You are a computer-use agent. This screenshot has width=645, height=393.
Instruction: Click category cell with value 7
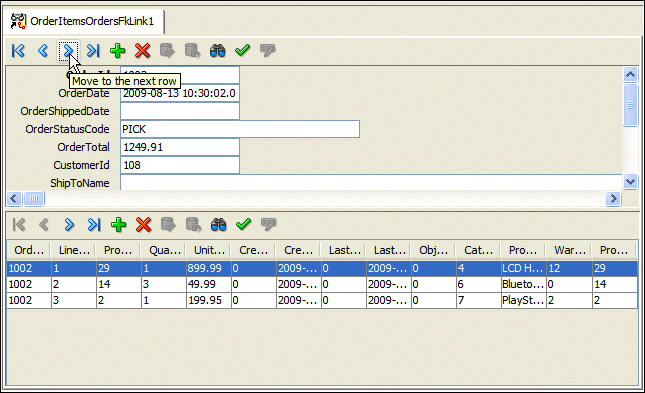pyautogui.click(x=478, y=300)
